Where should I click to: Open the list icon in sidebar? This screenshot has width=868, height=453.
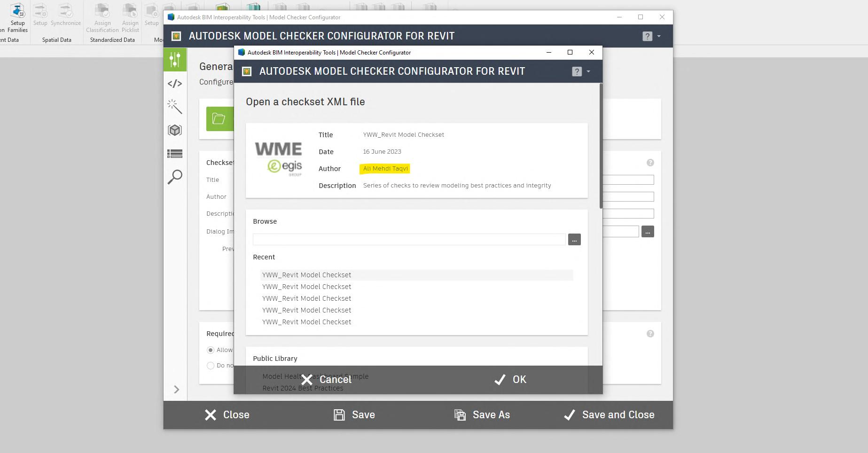(x=175, y=154)
